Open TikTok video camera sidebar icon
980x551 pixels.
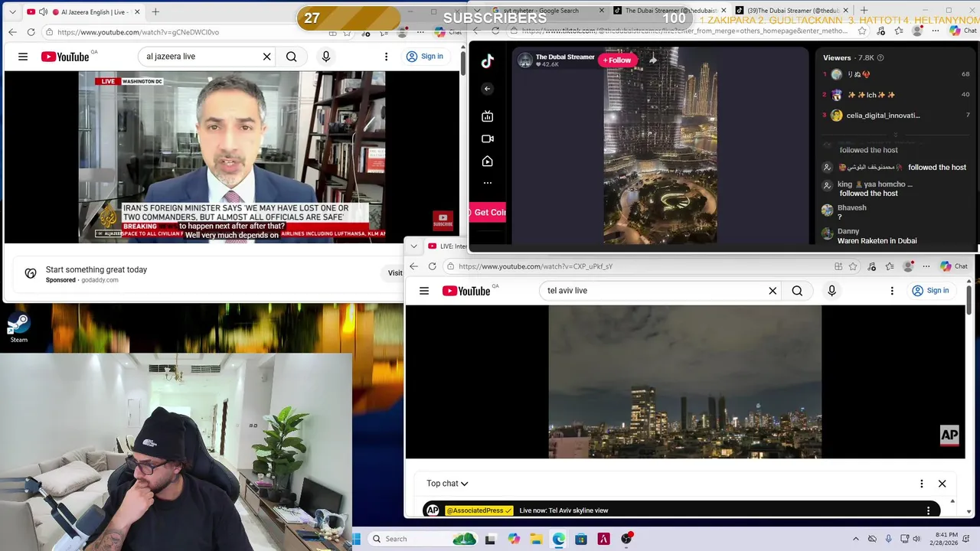488,139
